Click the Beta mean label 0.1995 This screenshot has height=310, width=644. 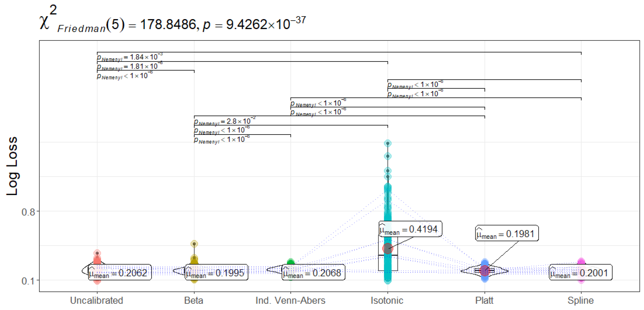(x=216, y=272)
